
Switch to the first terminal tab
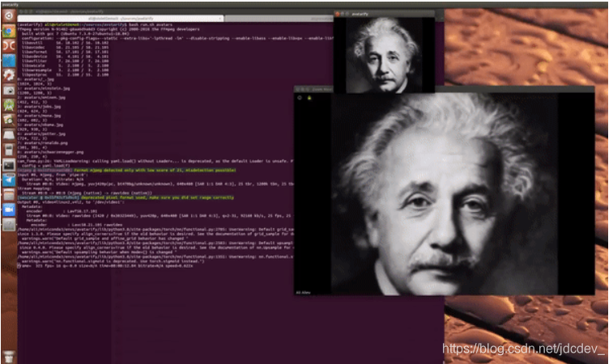pyautogui.click(x=121, y=19)
